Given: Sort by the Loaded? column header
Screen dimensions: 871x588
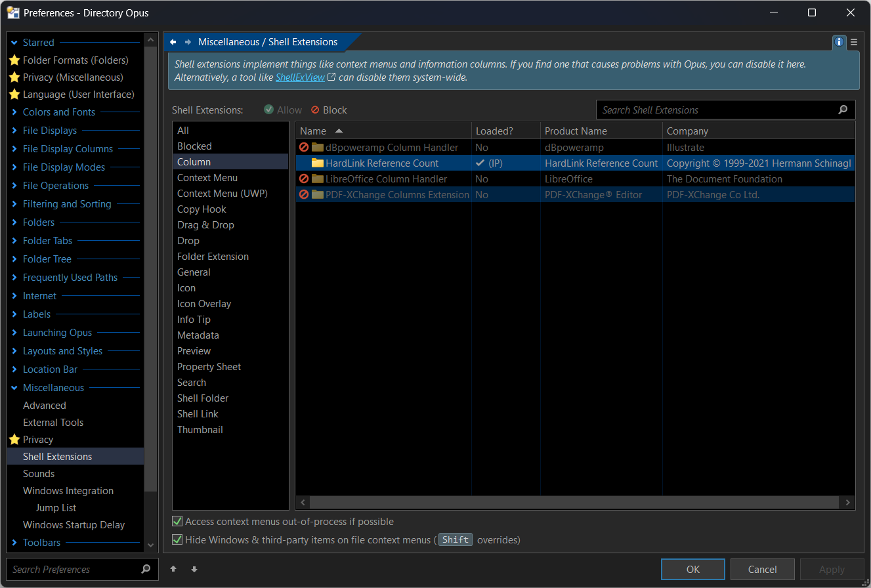Looking at the screenshot, I should [506, 131].
